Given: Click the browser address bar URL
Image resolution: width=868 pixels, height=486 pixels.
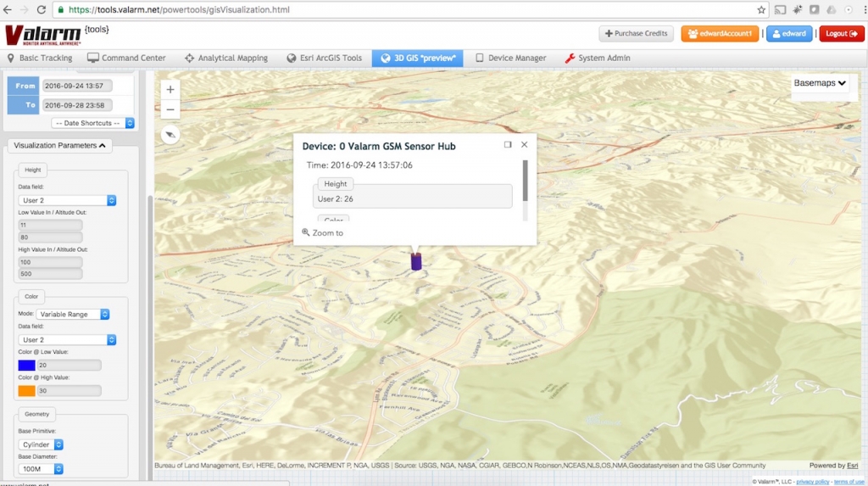Looking at the screenshot, I should pos(179,9).
